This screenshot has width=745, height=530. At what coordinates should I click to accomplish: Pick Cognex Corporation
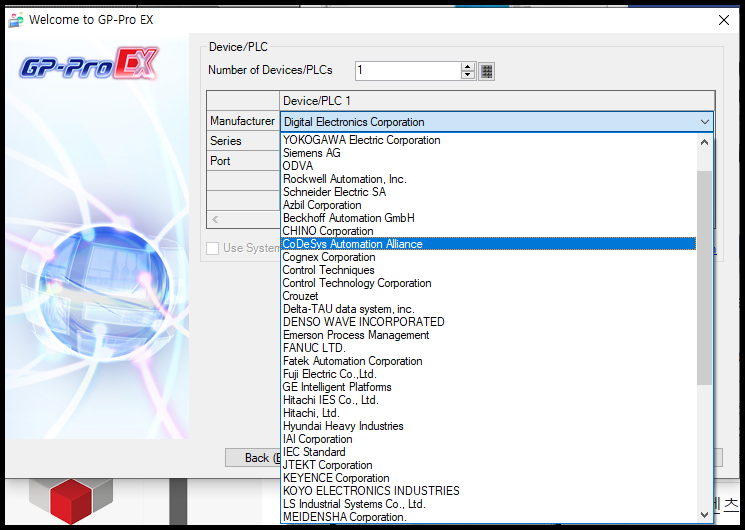tap(488, 257)
